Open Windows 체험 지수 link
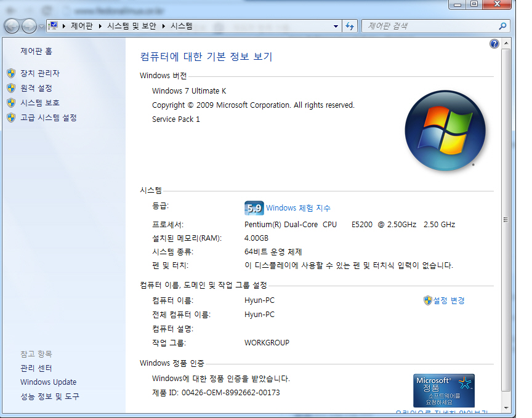The height and width of the screenshot is (418, 532). [298, 208]
